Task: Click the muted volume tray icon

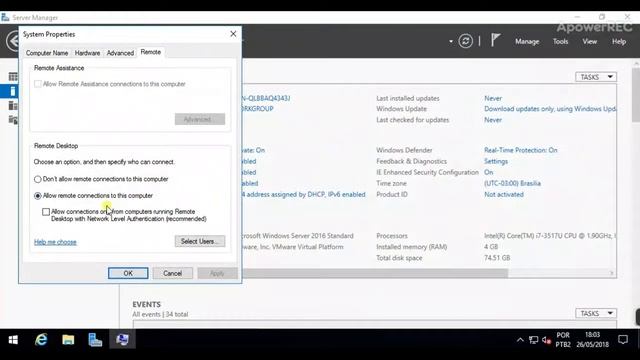Action: click(x=547, y=340)
